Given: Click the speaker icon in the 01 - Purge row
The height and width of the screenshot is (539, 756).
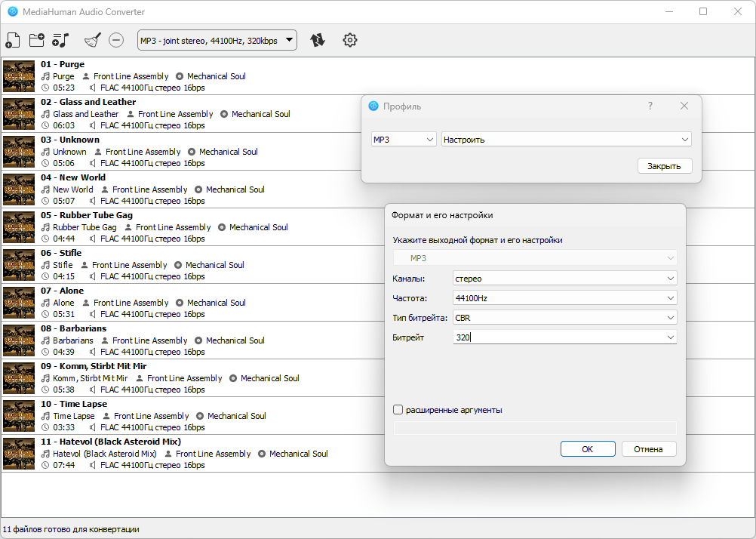Looking at the screenshot, I should (92, 88).
